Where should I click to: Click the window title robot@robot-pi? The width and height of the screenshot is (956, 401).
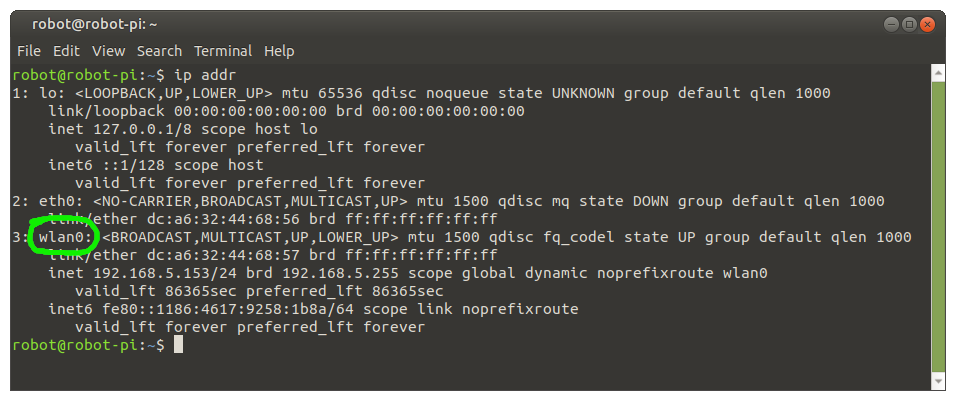point(95,24)
